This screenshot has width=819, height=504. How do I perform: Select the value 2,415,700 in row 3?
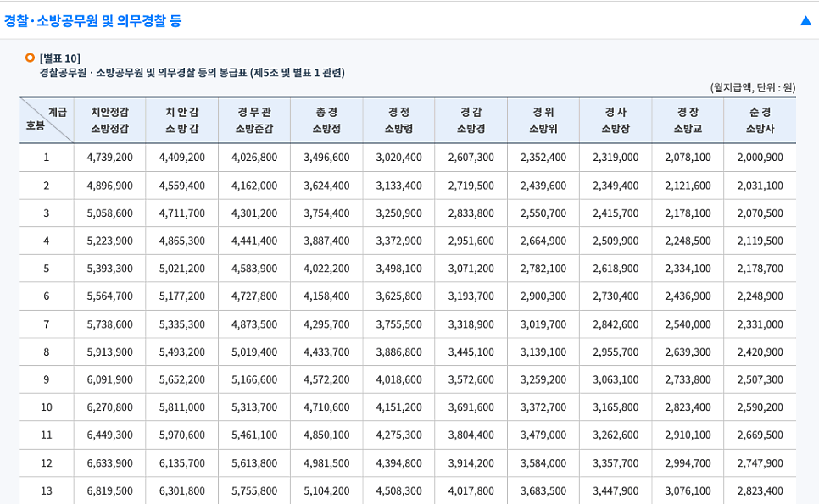coord(616,213)
